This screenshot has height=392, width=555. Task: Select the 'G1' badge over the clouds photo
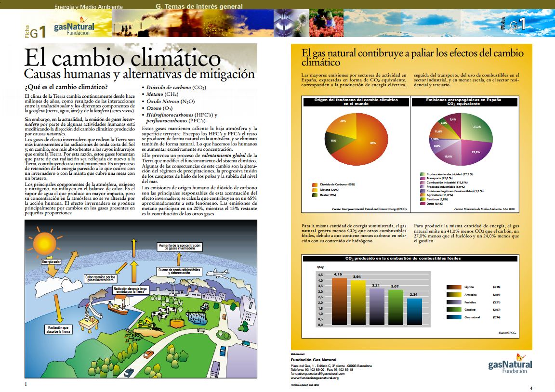513,25
